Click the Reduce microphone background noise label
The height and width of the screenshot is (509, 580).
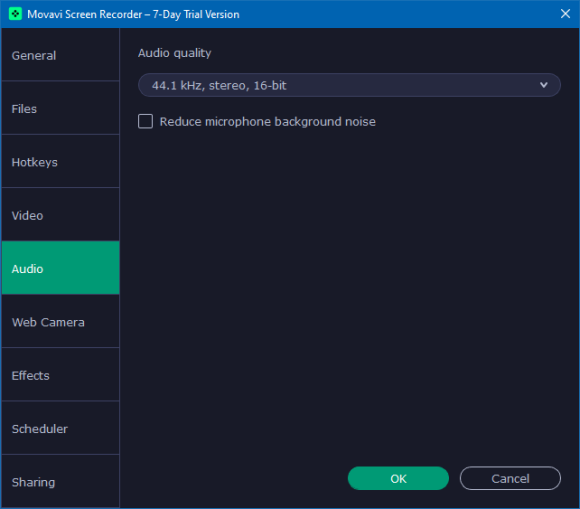pos(267,122)
